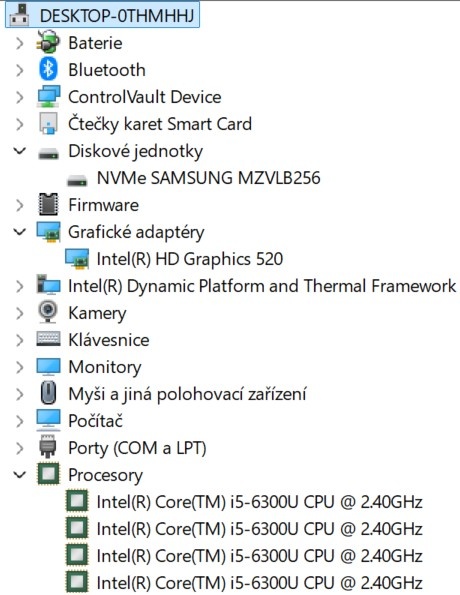Expand the Počítač category

point(20,421)
